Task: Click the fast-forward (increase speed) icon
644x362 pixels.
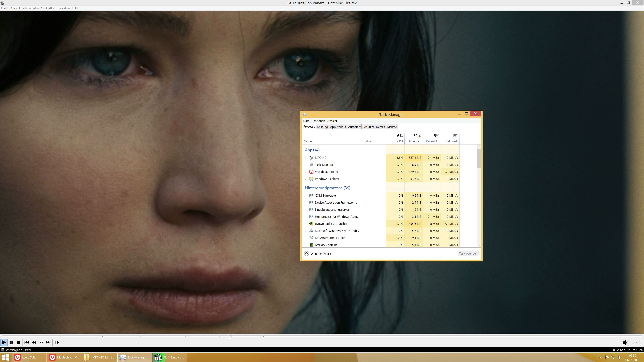Action: click(x=41, y=342)
